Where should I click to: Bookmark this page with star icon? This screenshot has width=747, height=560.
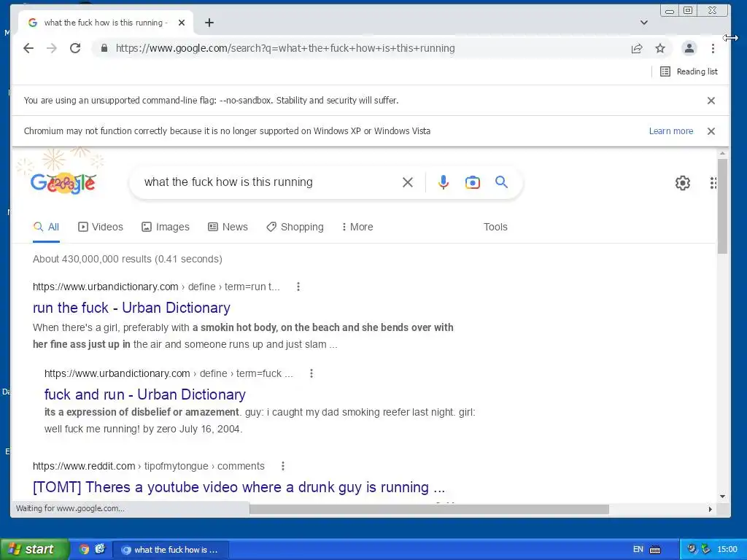coord(659,48)
